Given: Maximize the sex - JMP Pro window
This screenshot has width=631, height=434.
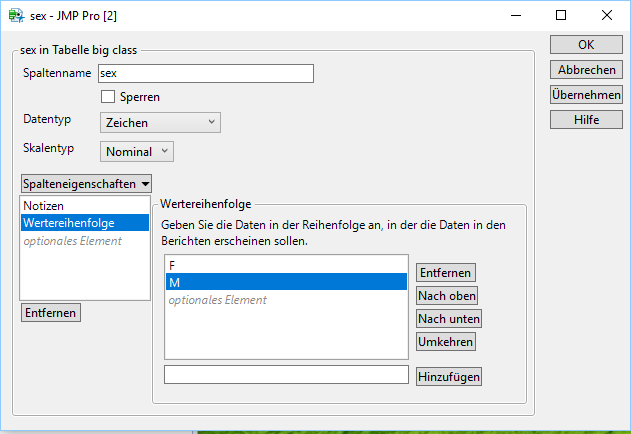Looking at the screenshot, I should tap(561, 16).
